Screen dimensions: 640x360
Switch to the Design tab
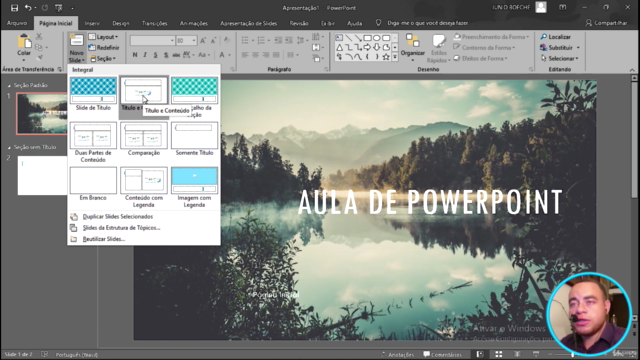(121, 23)
